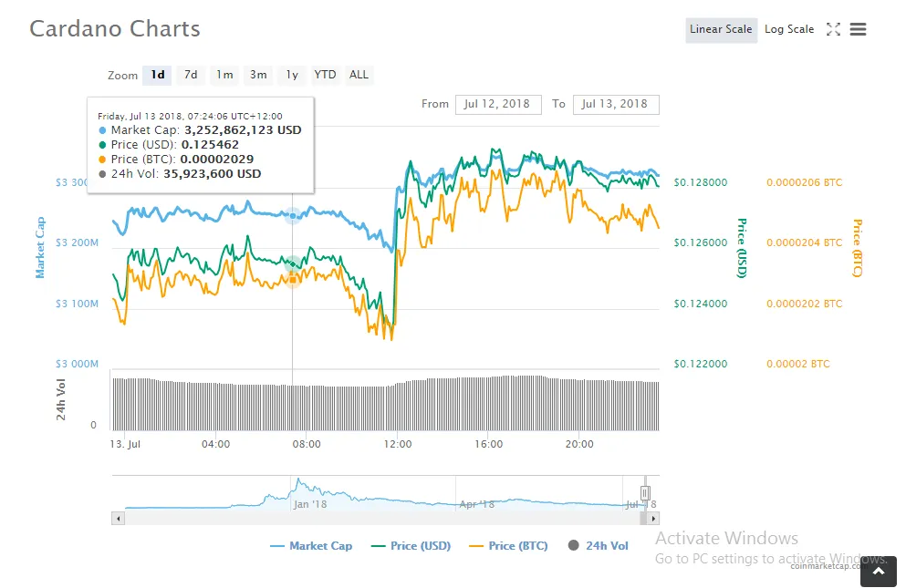Click the 13. Jul date axis label
Image resolution: width=906 pixels, height=588 pixels.
pos(125,444)
